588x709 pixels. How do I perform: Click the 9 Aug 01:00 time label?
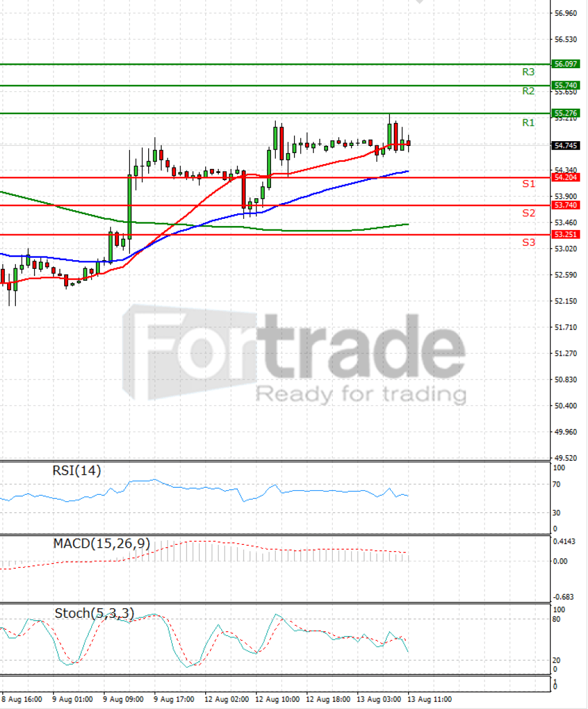tap(73, 700)
